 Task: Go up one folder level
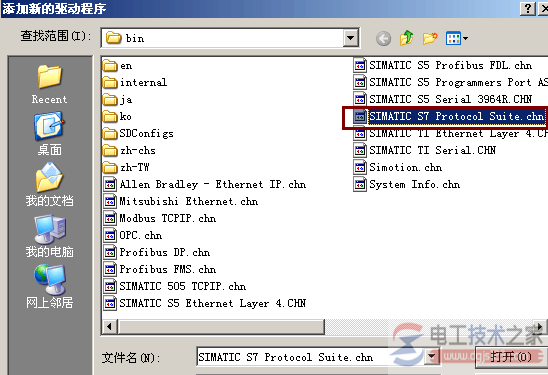(406, 38)
